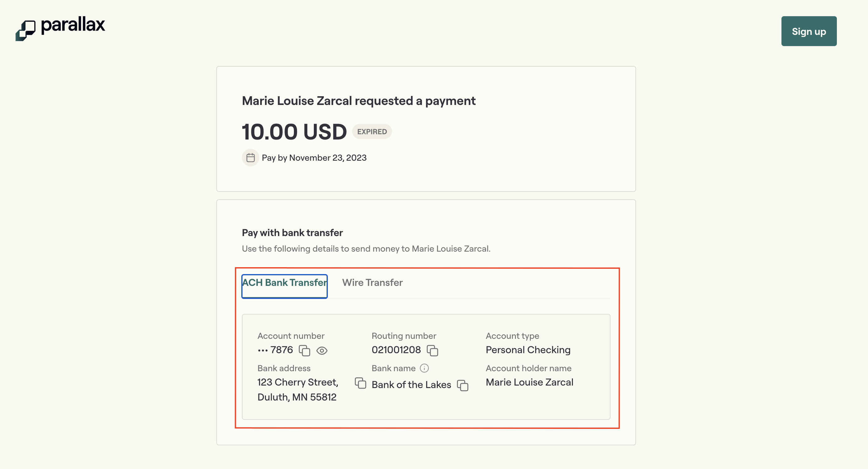This screenshot has height=469, width=868.
Task: Click the EXPIRED status badge
Action: click(x=372, y=131)
